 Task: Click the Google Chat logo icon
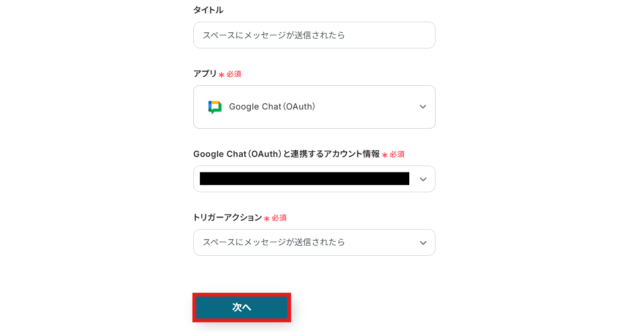[x=215, y=107]
